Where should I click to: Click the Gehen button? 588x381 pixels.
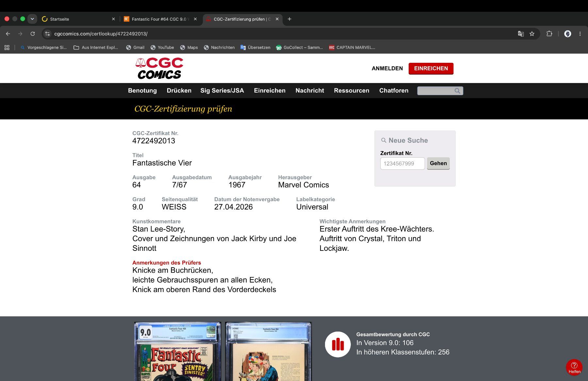[x=438, y=163]
